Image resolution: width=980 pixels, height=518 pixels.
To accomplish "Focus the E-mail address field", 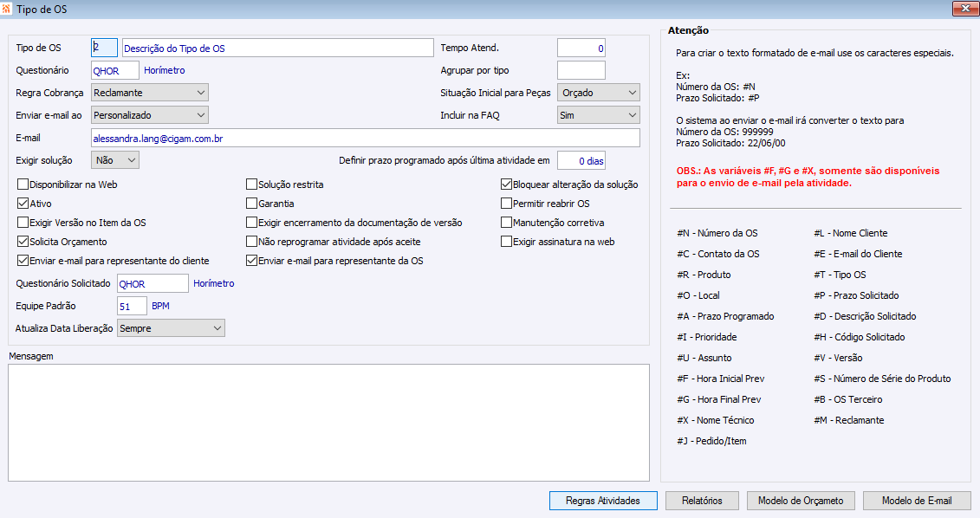I will pyautogui.click(x=365, y=138).
